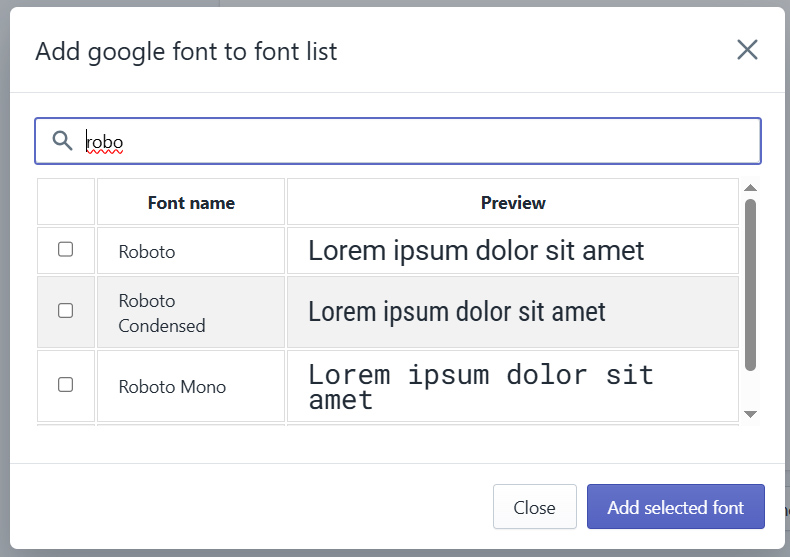Click the Preview column header
The image size is (790, 557).
(x=513, y=202)
